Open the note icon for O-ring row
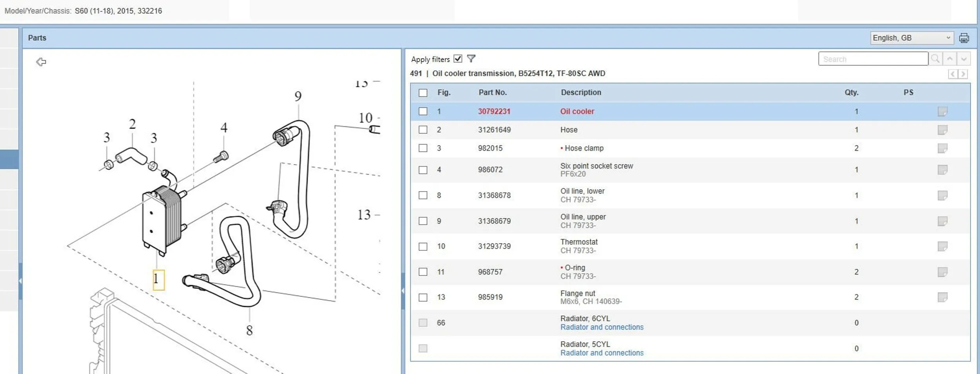Screen dimensions: 980x374 [x=942, y=272]
